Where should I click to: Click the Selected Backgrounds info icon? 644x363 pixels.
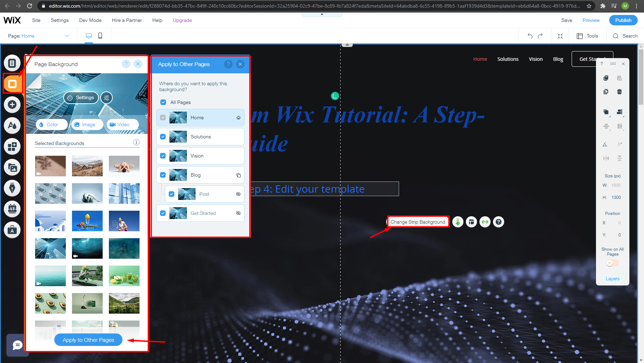pyautogui.click(x=136, y=142)
